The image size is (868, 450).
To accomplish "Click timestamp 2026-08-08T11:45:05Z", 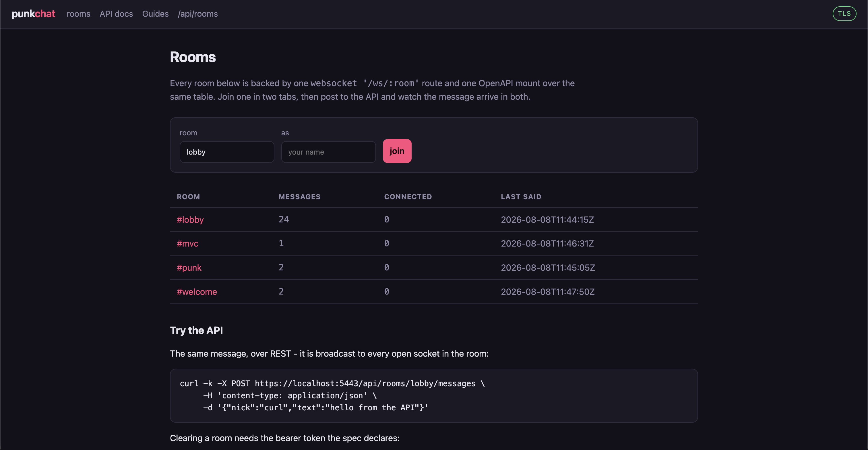I will [x=548, y=268].
